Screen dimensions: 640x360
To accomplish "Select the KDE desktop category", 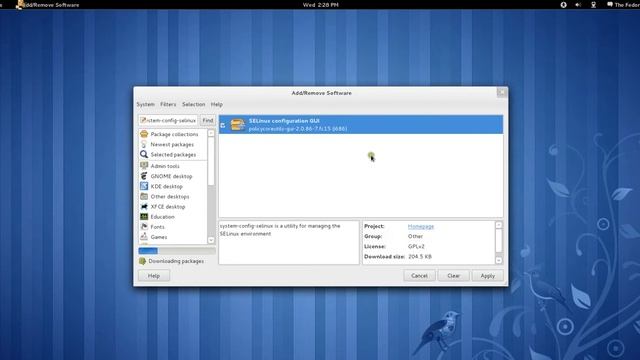I will click(173, 187).
